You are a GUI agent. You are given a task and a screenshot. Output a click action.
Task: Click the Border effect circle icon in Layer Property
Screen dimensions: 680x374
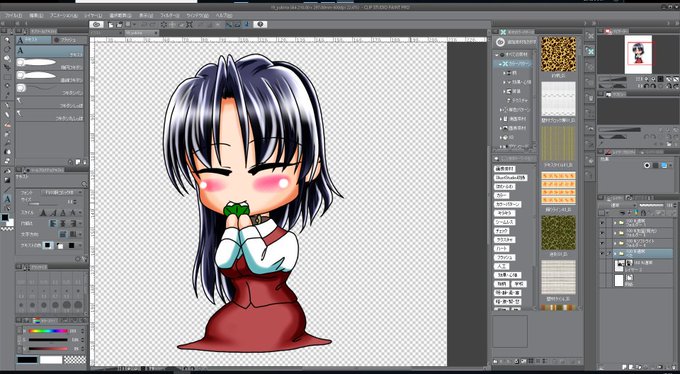647,165
